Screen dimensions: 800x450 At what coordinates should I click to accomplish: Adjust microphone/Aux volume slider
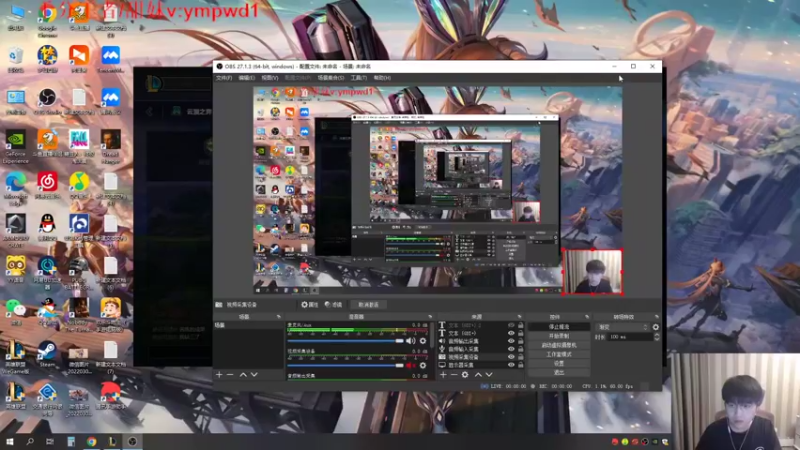point(345,341)
